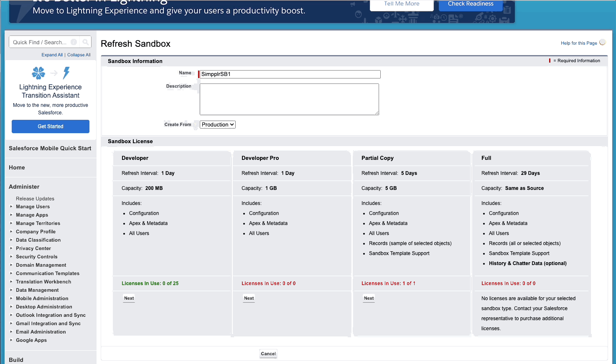Click Next under the Developer sandbox
Viewport: 616px width, 364px height.
click(x=129, y=298)
